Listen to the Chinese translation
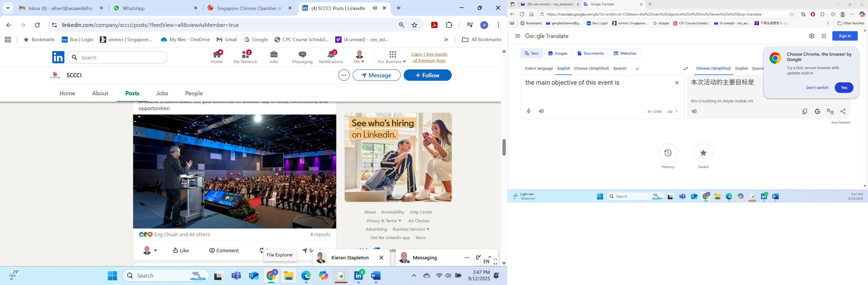 pos(694,111)
